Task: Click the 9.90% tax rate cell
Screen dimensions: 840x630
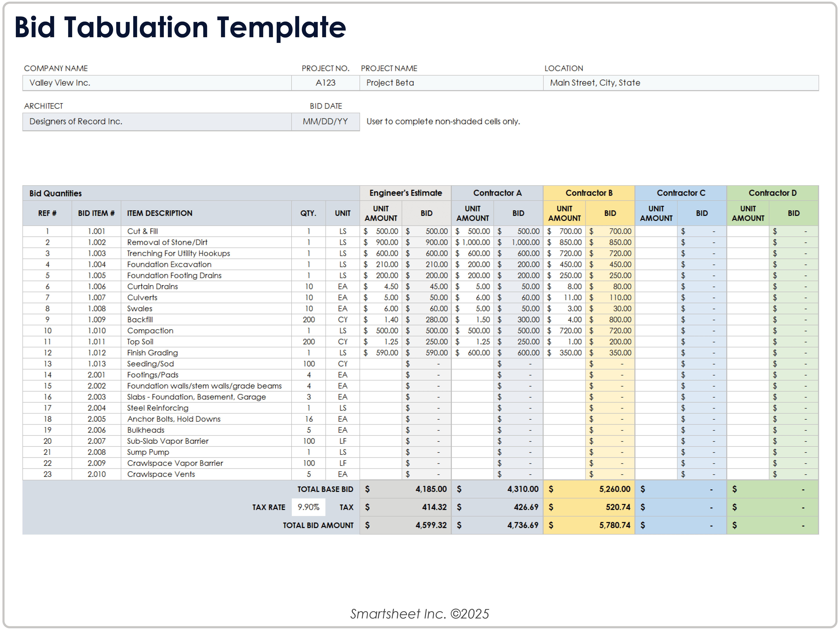Action: click(308, 507)
